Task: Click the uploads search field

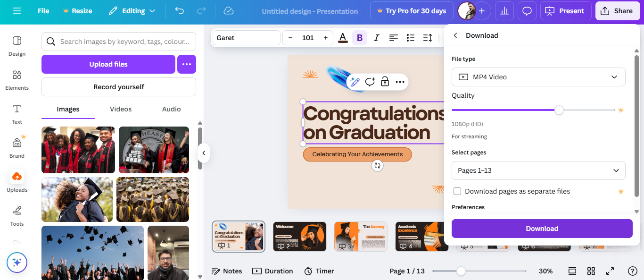Action: pos(119,42)
